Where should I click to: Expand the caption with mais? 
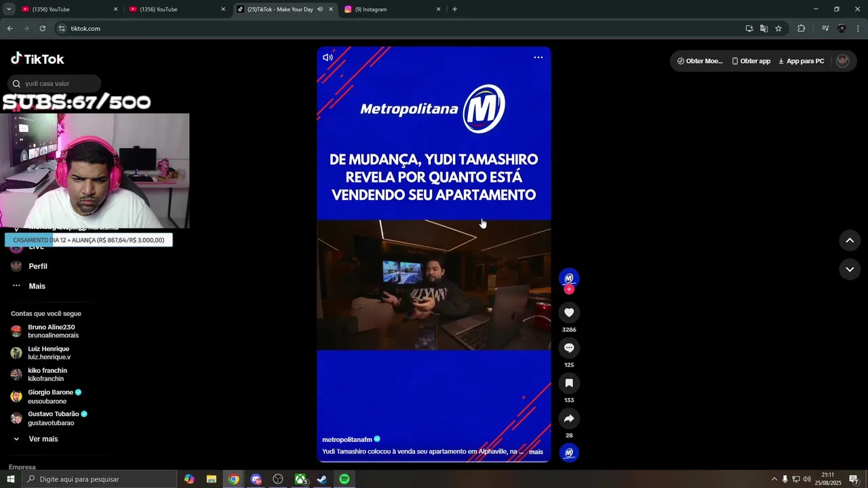[x=536, y=451]
